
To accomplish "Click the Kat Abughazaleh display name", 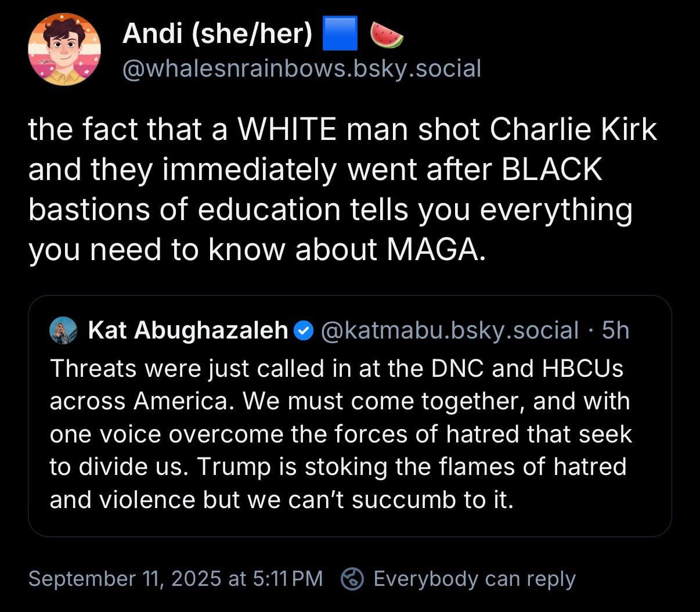I will [x=188, y=330].
